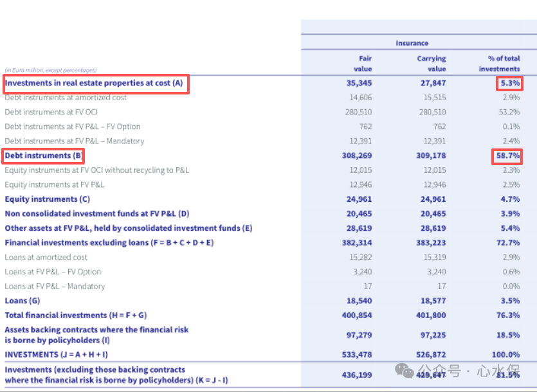This screenshot has width=537, height=392.
Task: Click the 'Loans (G)' row label
Action: (x=23, y=301)
